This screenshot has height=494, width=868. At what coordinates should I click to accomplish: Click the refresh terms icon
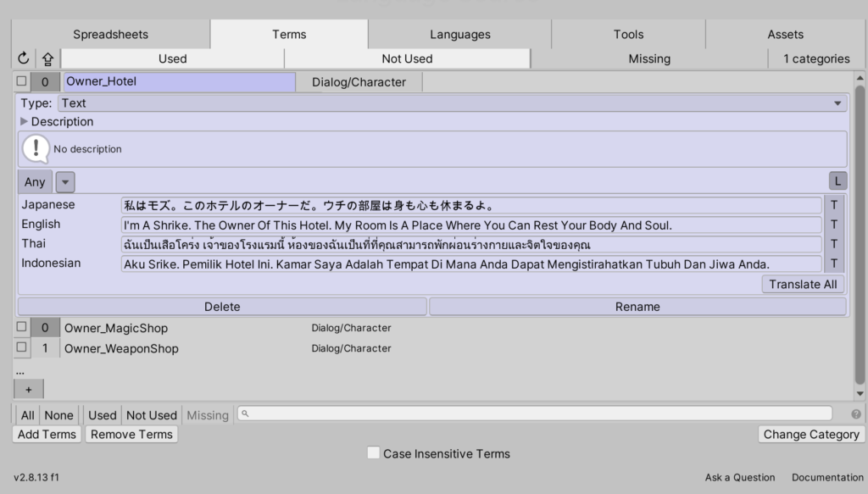24,58
